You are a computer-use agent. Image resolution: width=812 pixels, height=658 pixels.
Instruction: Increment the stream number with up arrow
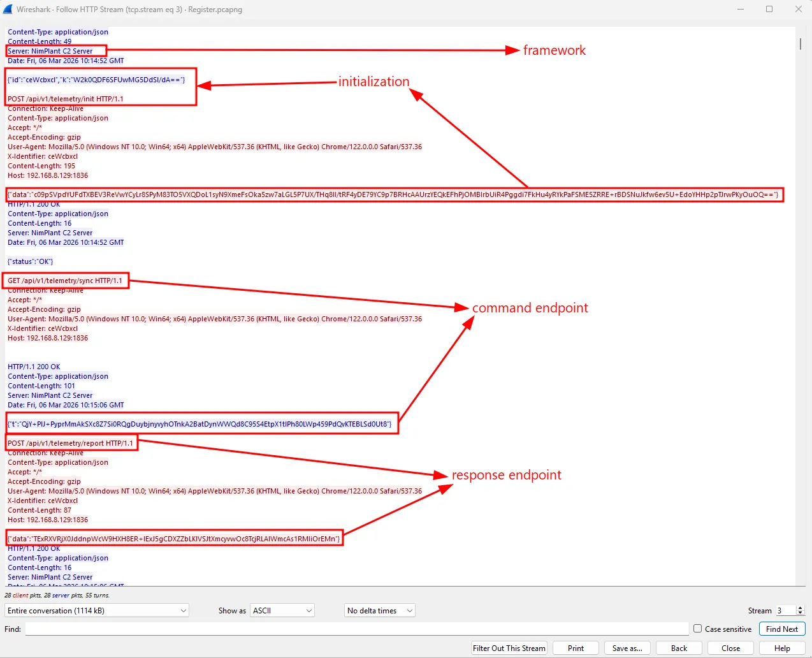point(800,606)
